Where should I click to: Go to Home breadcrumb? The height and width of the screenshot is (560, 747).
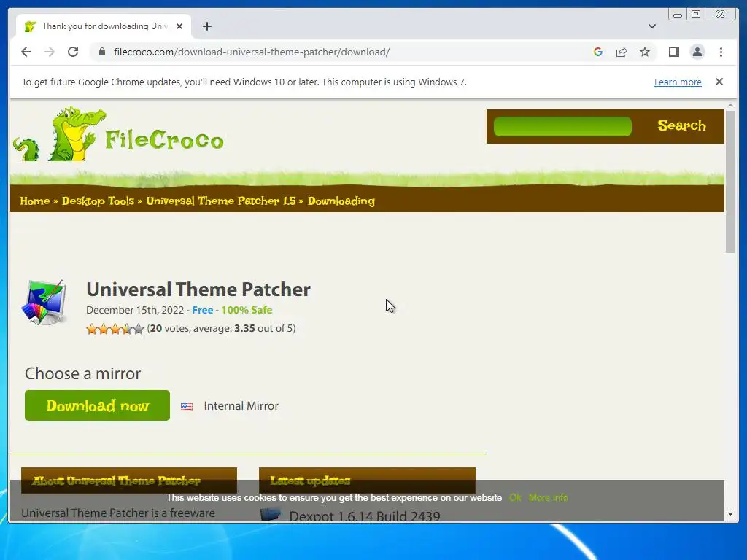click(x=35, y=201)
